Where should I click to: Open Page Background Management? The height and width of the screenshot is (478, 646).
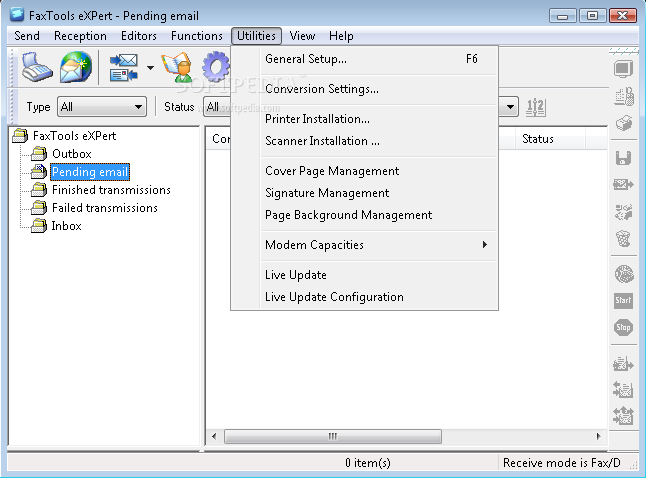click(x=379, y=215)
